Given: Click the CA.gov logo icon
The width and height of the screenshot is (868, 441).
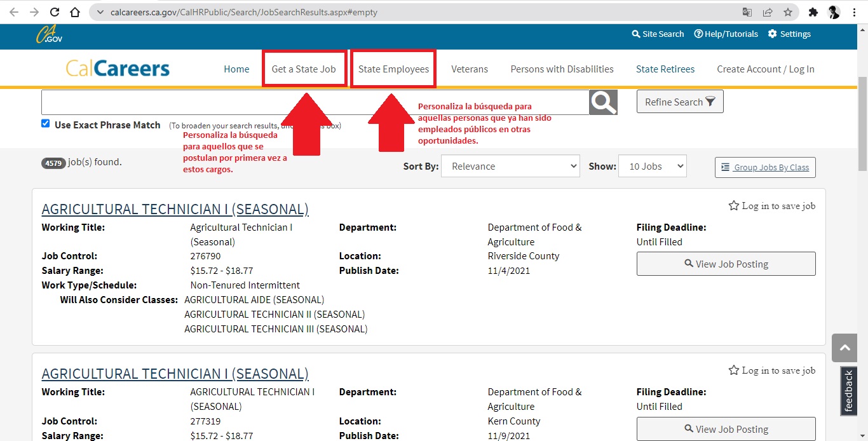Looking at the screenshot, I should click(x=49, y=34).
